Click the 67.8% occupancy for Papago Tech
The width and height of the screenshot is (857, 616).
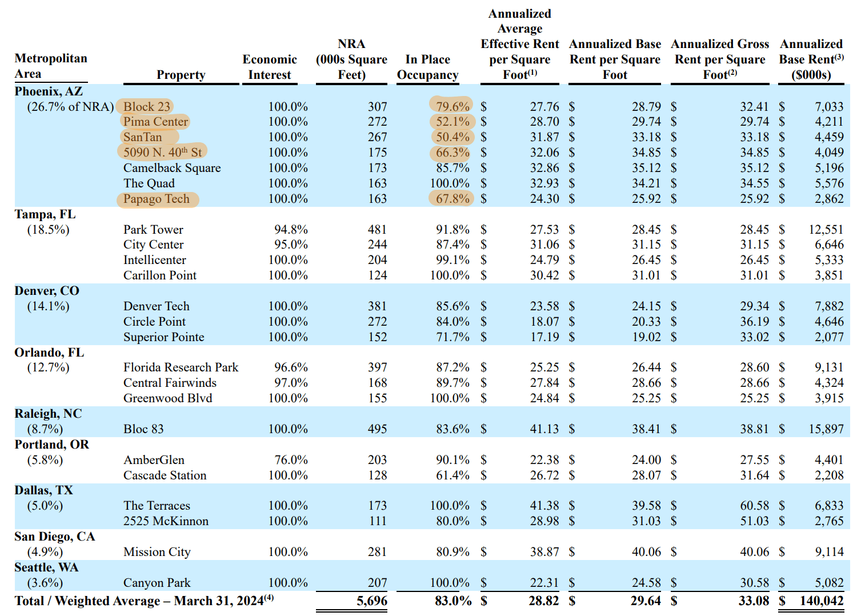pos(452,199)
